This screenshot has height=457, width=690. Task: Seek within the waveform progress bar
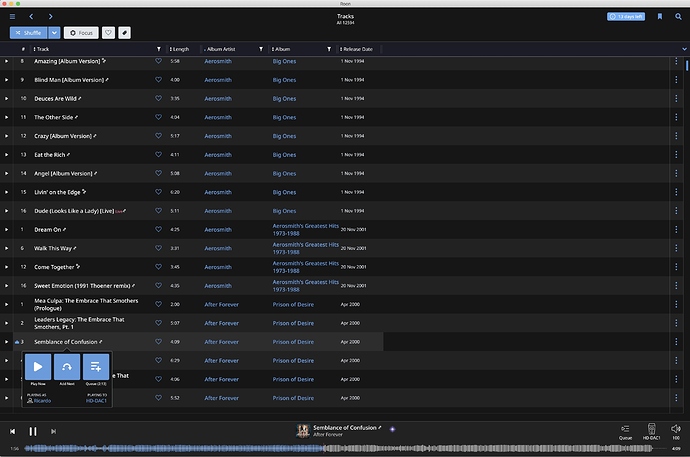point(338,448)
